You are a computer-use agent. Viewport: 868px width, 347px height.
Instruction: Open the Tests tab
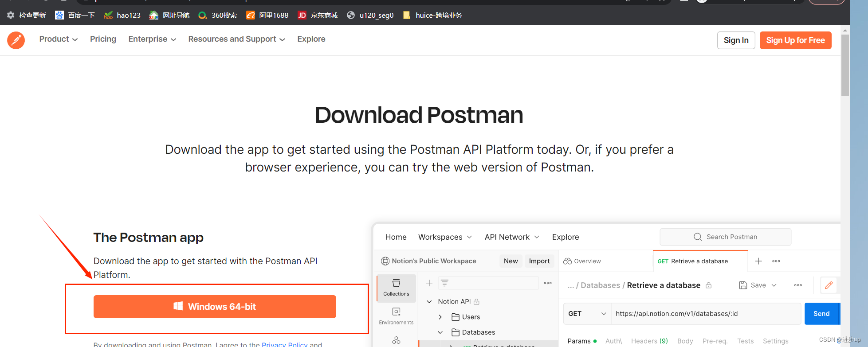point(745,341)
